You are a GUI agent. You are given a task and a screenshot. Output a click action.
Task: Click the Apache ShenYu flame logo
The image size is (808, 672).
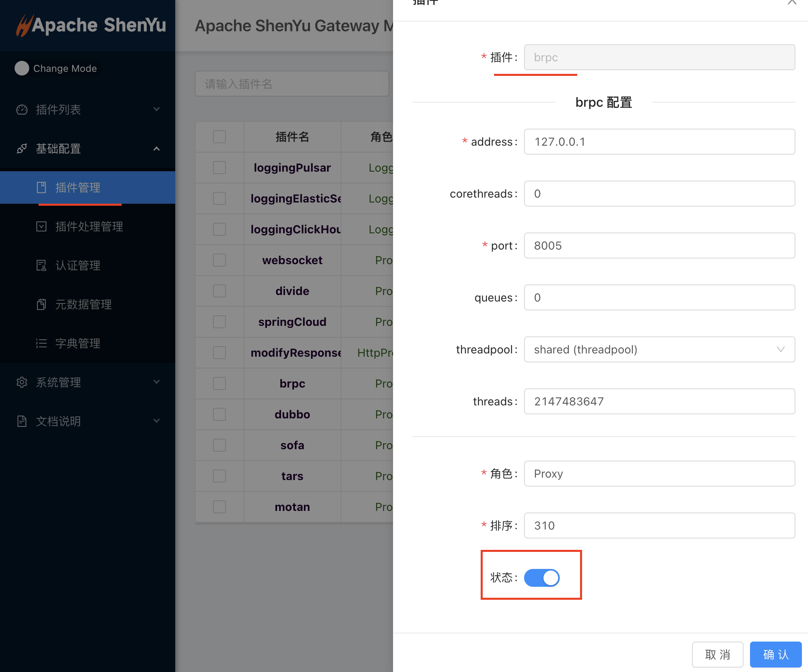(x=24, y=25)
